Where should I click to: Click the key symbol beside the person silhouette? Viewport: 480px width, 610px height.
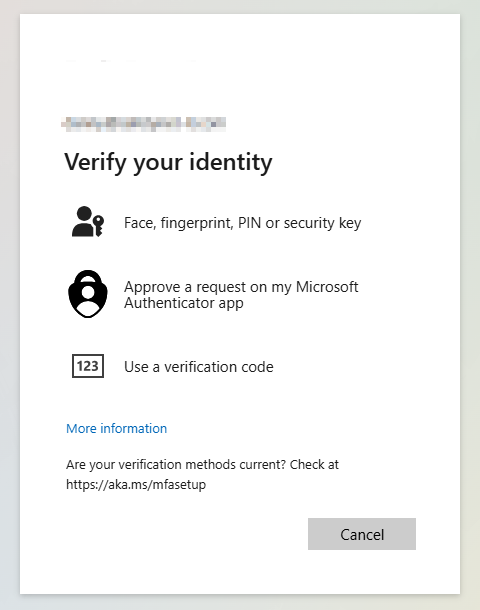[99, 225]
